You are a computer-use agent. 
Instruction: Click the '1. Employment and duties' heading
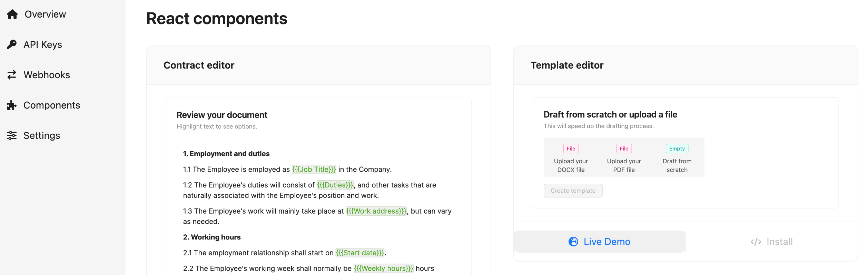click(226, 154)
